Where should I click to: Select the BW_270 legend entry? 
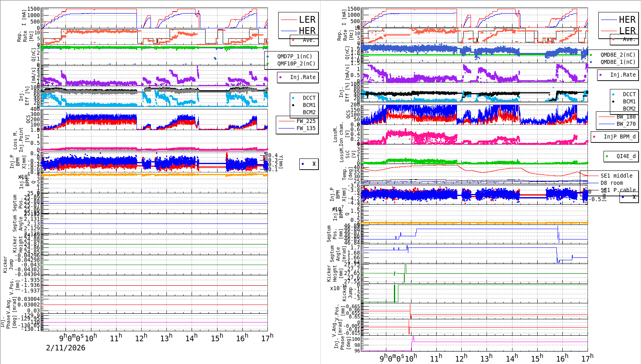[626, 124]
